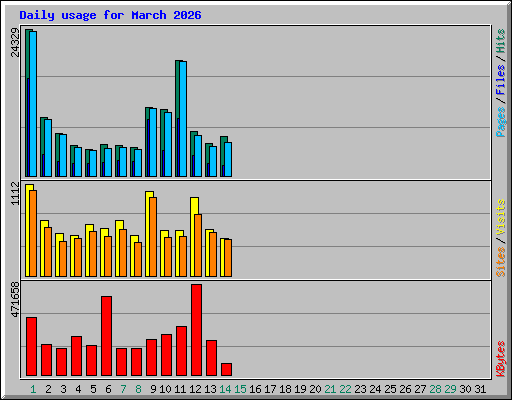
Task: Click day label 2 on the axis
Action: (x=48, y=389)
